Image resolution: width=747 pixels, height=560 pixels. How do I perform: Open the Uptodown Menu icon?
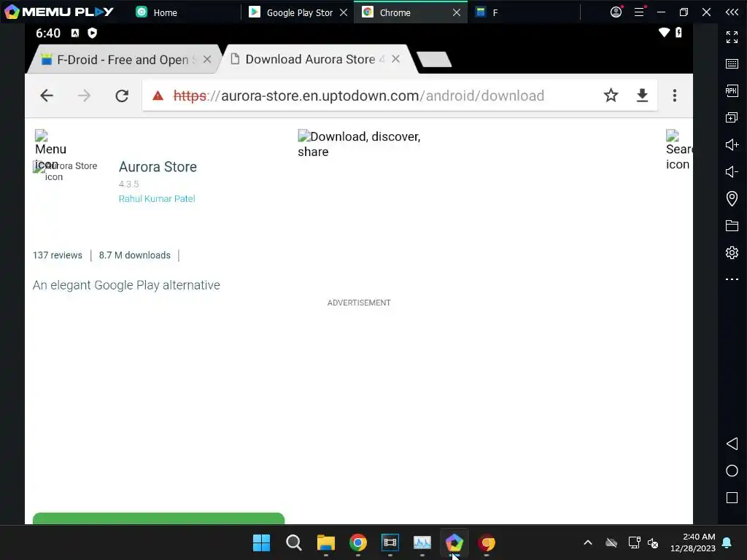[x=50, y=149]
